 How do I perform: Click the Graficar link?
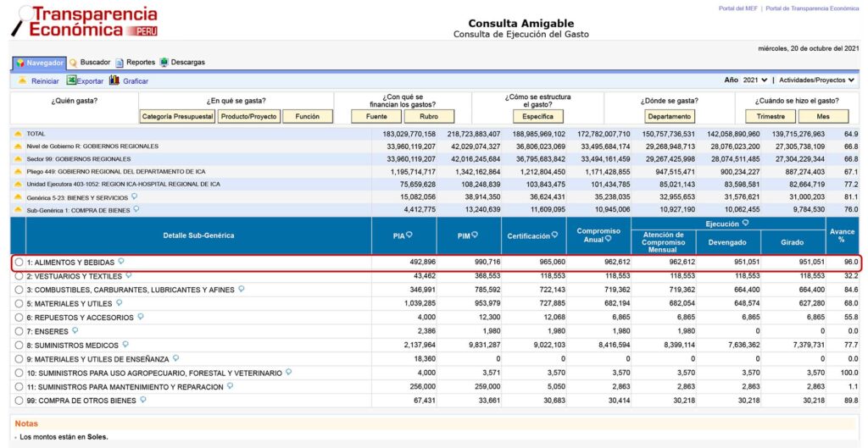136,81
